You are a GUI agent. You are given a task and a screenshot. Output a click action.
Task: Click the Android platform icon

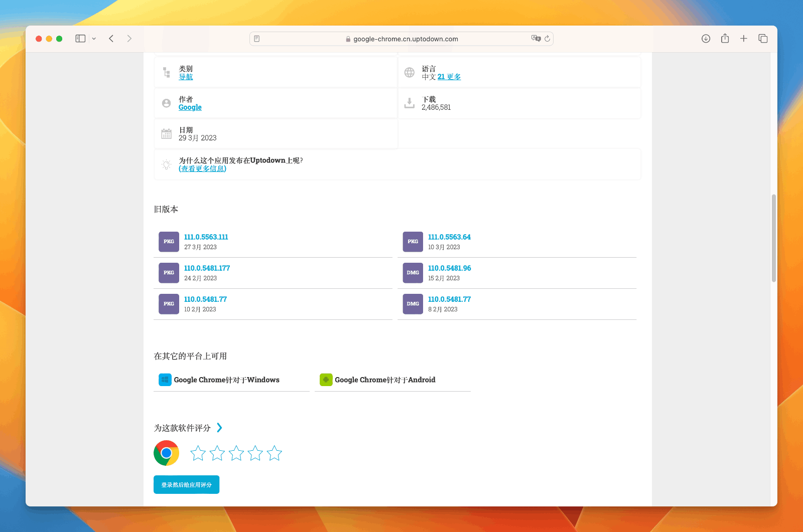pyautogui.click(x=326, y=380)
